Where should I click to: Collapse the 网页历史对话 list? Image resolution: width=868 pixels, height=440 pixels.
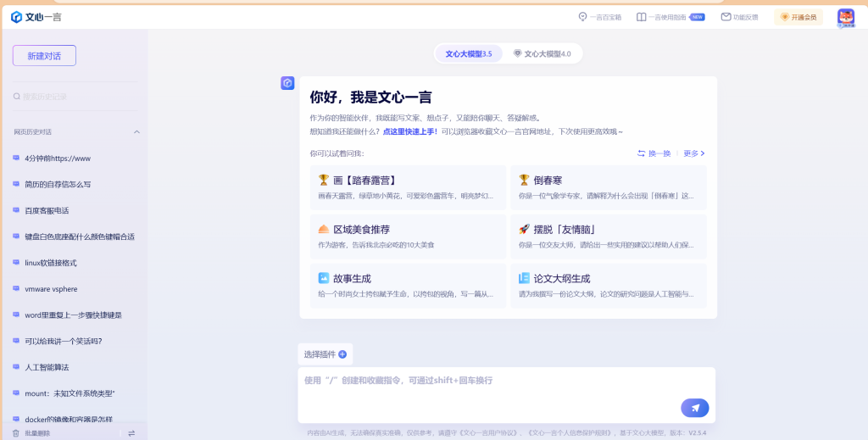click(x=136, y=132)
